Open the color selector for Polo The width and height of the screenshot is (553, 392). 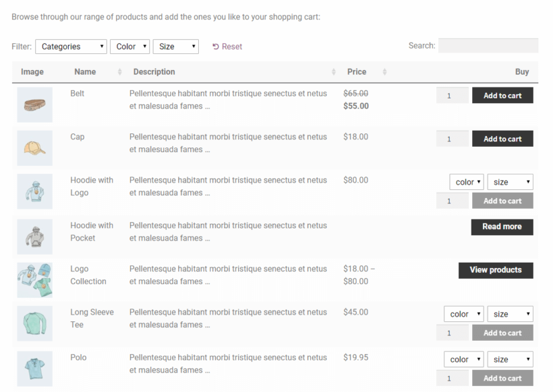463,359
